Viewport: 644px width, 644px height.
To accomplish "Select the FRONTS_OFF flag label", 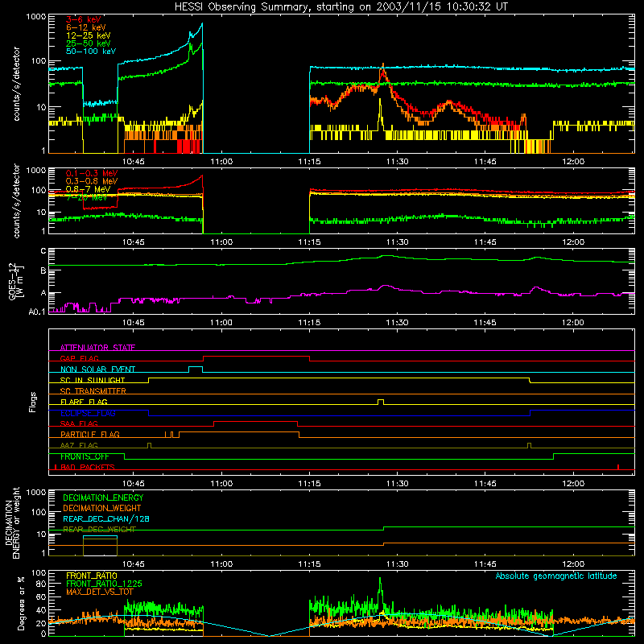I will click(85, 456).
